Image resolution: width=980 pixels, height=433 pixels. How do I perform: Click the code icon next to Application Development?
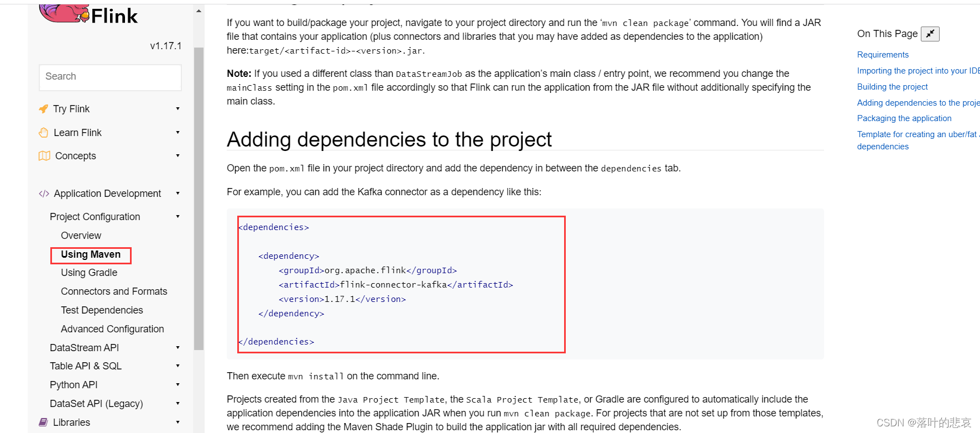click(44, 194)
